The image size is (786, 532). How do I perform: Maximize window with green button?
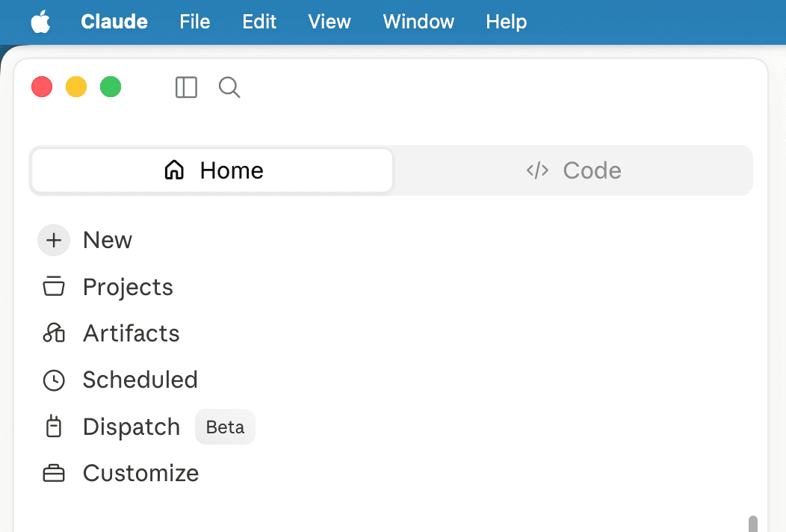(111, 87)
